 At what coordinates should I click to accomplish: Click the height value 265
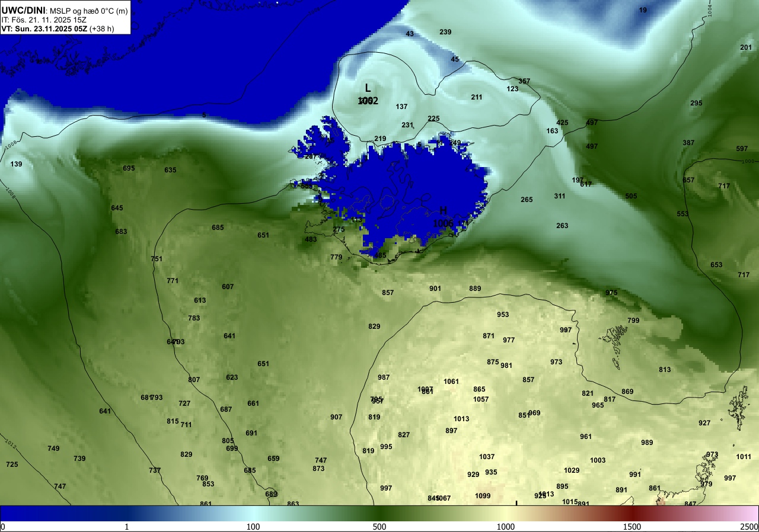(x=527, y=200)
